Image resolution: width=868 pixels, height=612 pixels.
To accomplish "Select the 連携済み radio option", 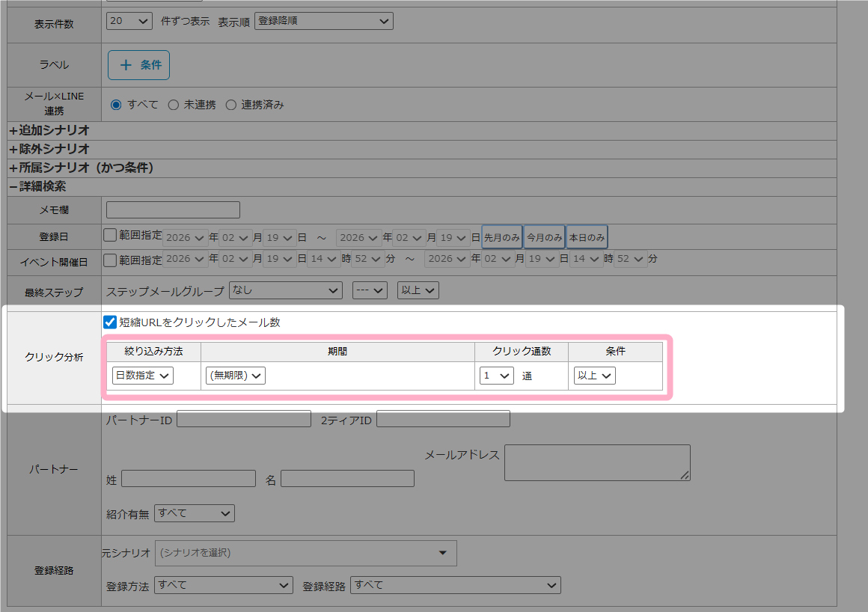I will [x=230, y=105].
